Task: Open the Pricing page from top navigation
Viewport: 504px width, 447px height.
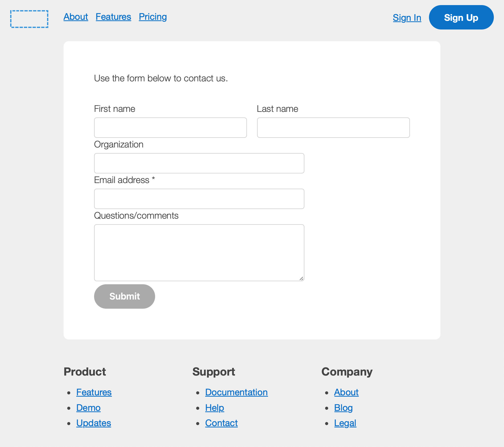Action: 153,17
